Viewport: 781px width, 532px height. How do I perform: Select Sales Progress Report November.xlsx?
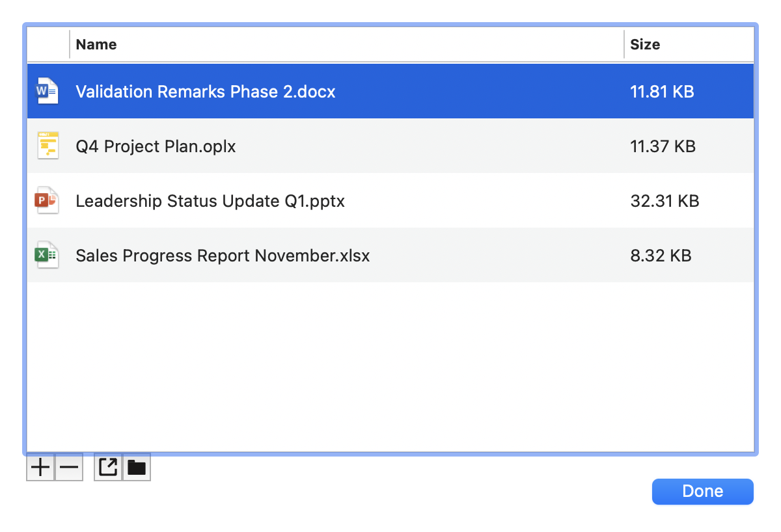click(223, 256)
